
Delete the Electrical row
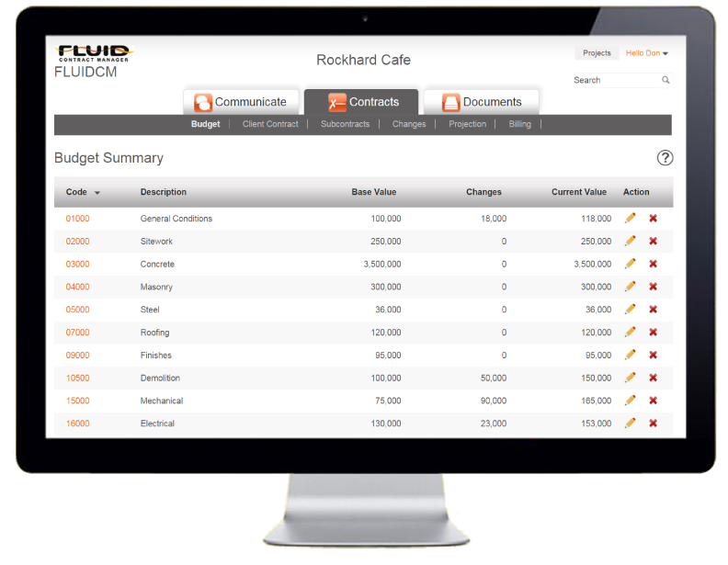point(653,423)
